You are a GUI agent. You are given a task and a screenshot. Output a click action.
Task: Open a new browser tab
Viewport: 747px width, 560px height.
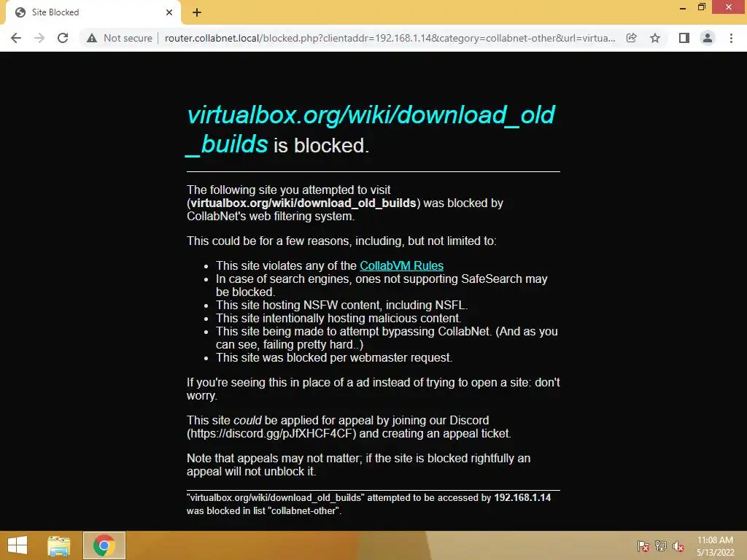tap(197, 12)
